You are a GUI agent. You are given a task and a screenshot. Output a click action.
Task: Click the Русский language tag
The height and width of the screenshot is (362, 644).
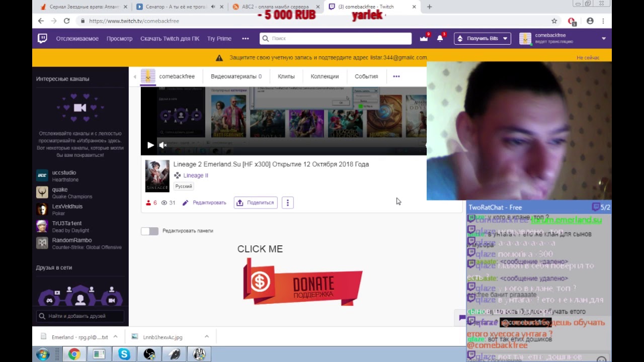click(x=184, y=186)
